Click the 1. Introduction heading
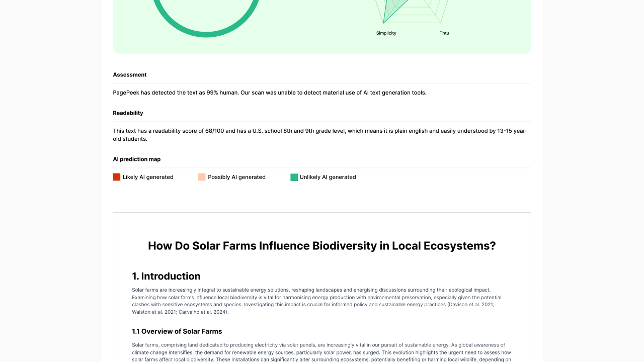Image resolution: width=644 pixels, height=362 pixels. tap(166, 276)
